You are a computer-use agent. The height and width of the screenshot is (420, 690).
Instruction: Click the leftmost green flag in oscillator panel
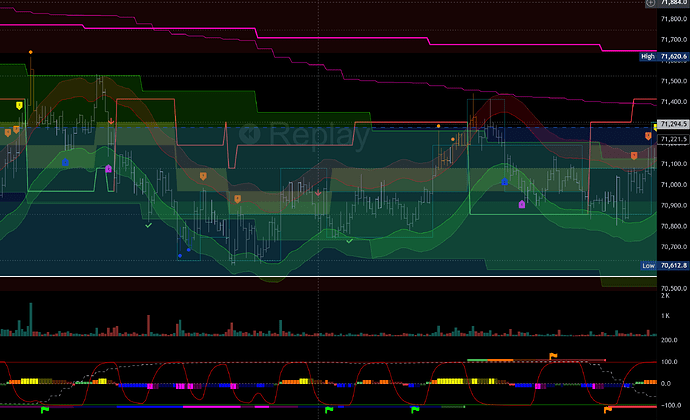43,408
